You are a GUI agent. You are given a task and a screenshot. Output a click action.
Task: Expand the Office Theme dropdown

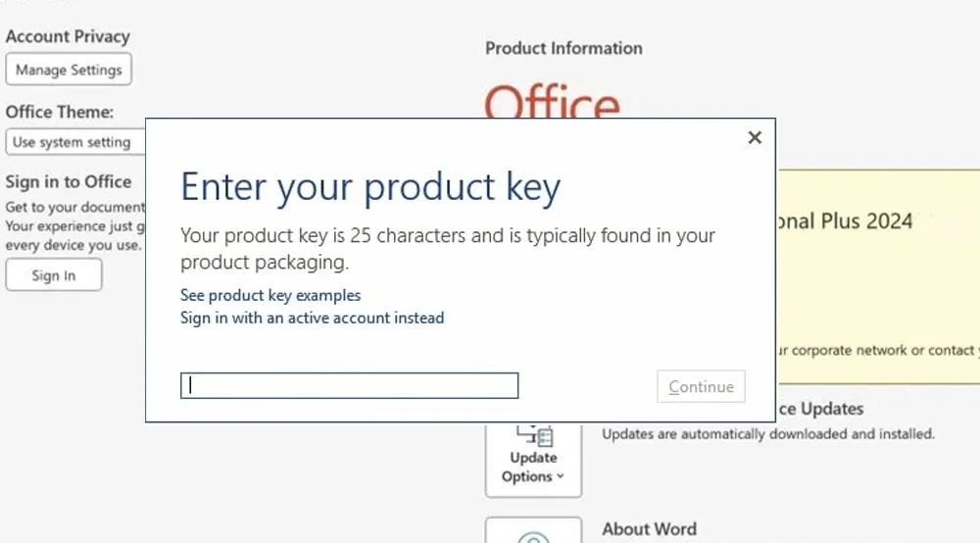point(74,142)
